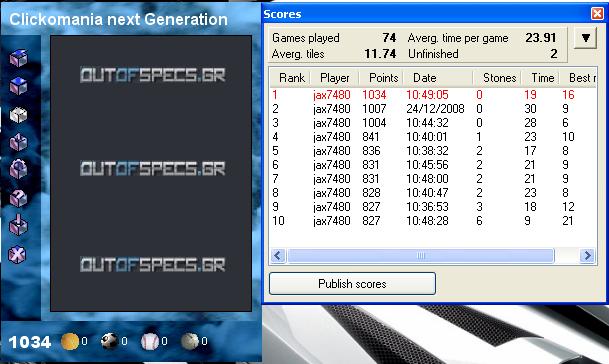
Task: Click the Publish scores button
Action: 352,284
